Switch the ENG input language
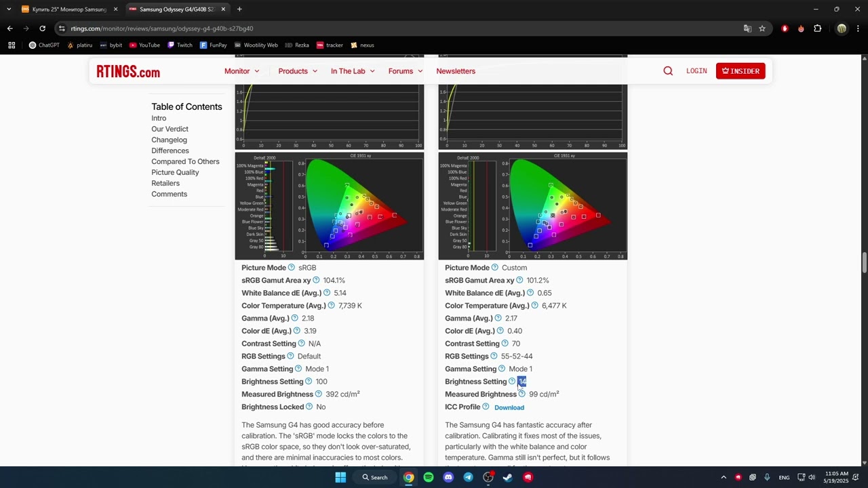The image size is (868, 488). tap(784, 477)
